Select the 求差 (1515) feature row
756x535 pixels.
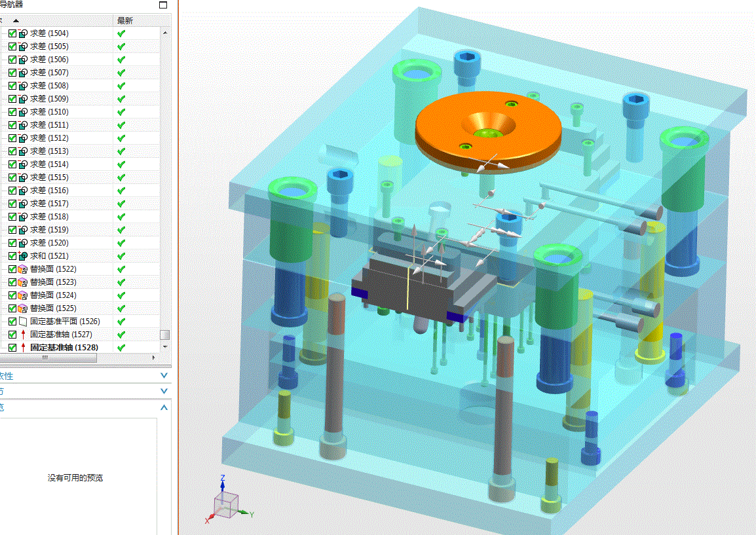[x=80, y=177]
